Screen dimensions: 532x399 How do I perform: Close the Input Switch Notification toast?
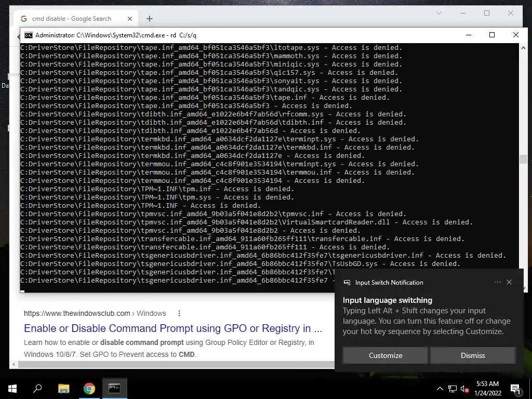tap(509, 282)
